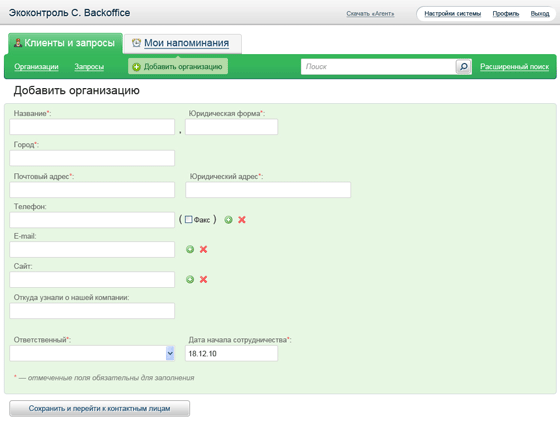Click green plus icon beside Сайт field

[x=190, y=279]
